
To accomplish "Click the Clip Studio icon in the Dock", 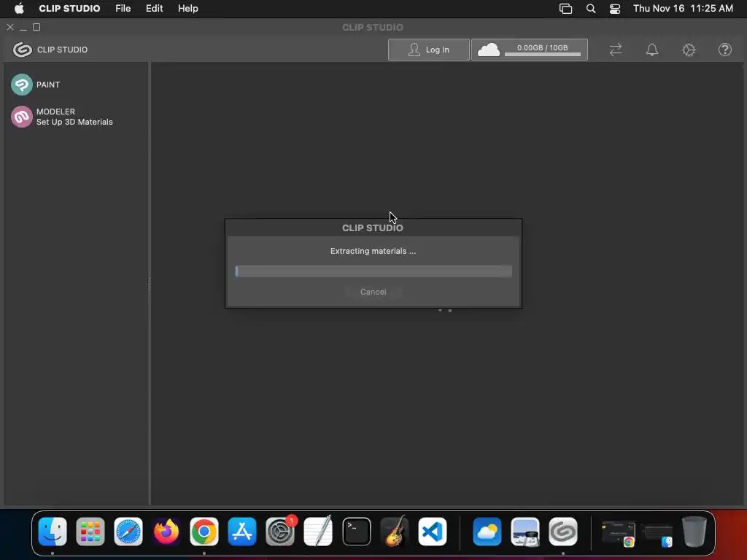I will (x=563, y=532).
